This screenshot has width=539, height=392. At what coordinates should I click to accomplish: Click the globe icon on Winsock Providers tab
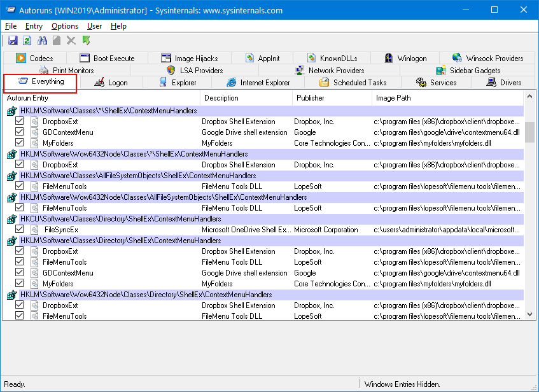457,57
